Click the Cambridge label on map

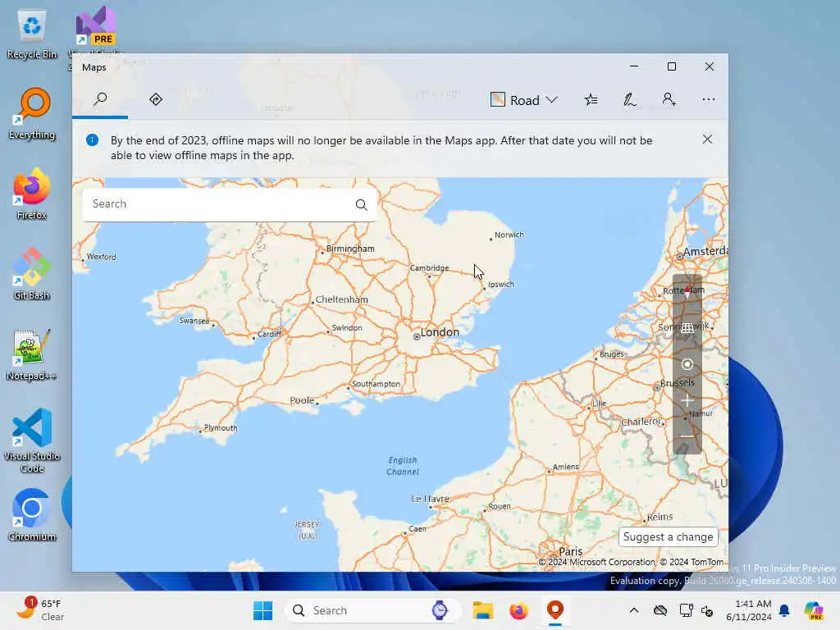click(x=430, y=268)
